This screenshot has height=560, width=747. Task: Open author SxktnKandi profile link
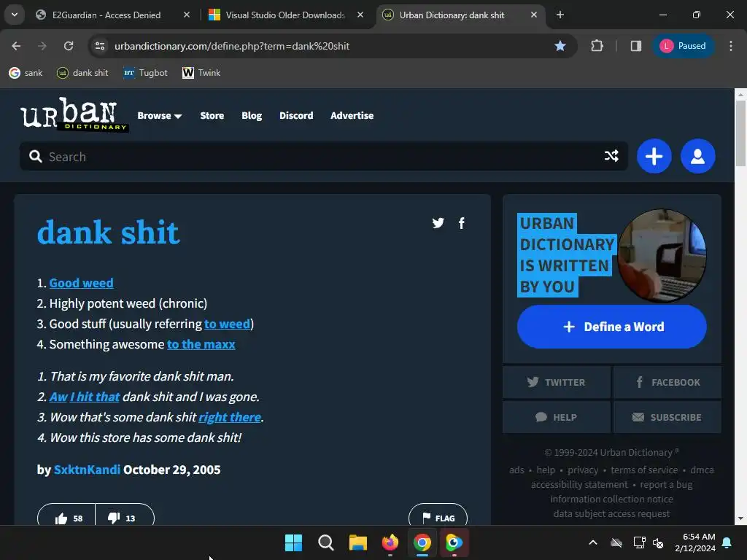pyautogui.click(x=88, y=470)
